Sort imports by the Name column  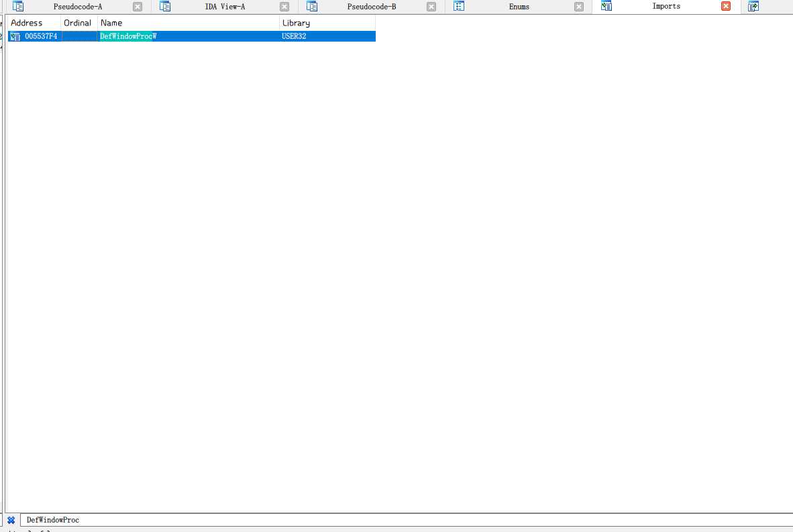tap(188, 23)
